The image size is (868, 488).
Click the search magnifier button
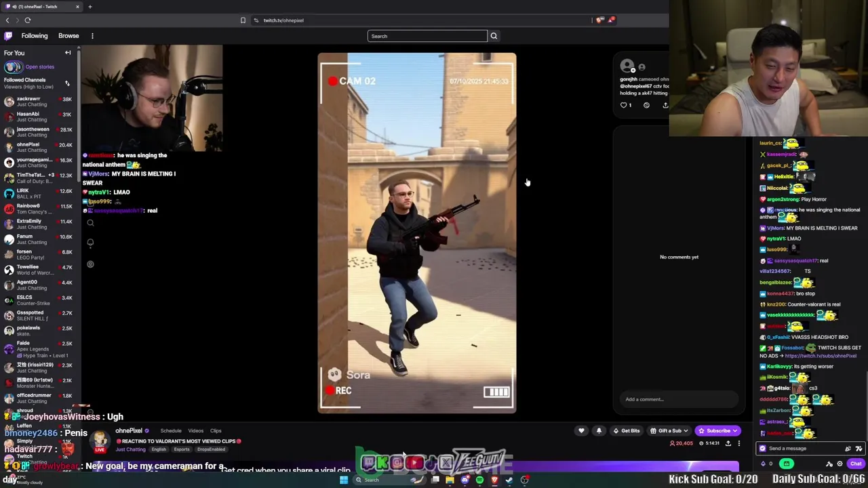pos(494,36)
